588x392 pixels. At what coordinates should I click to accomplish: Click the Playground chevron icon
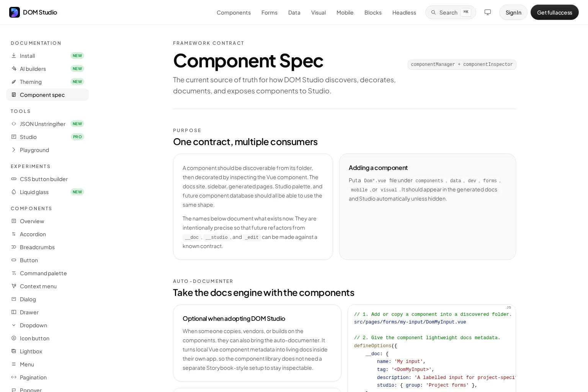coord(14,150)
